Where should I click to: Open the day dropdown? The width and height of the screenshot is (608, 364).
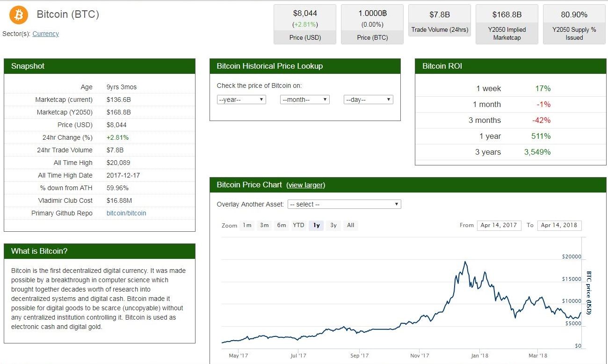(369, 100)
